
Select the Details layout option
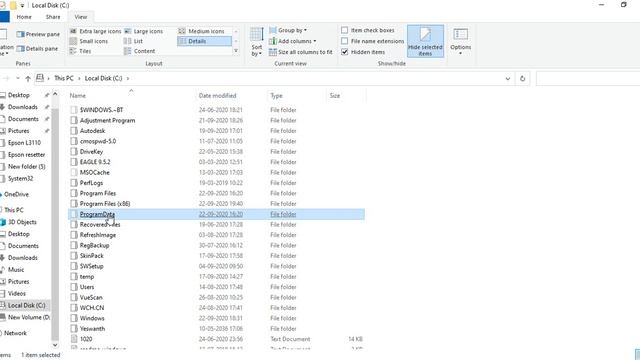(x=204, y=41)
